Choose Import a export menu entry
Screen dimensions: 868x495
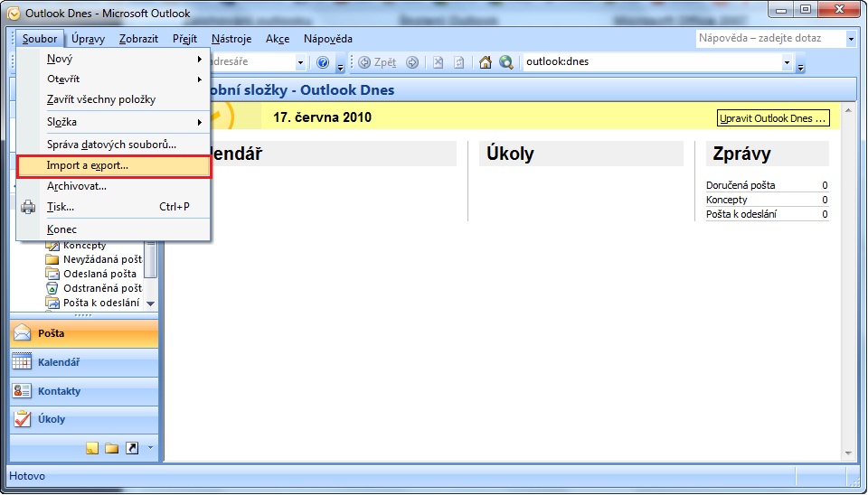pos(114,166)
